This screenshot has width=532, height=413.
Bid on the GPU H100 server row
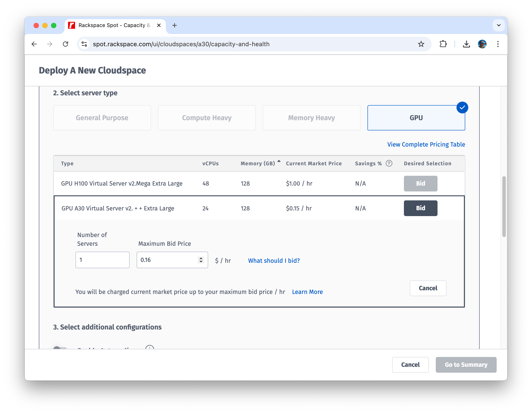coord(420,184)
